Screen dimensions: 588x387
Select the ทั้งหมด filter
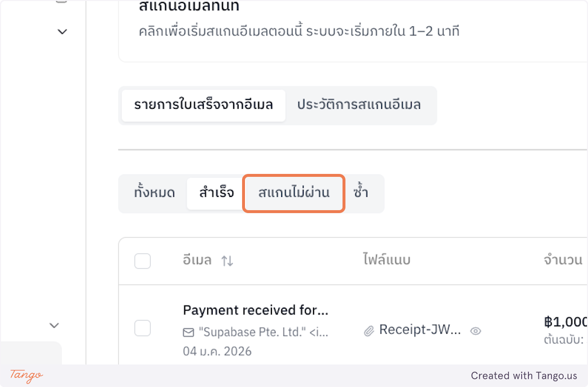click(153, 193)
